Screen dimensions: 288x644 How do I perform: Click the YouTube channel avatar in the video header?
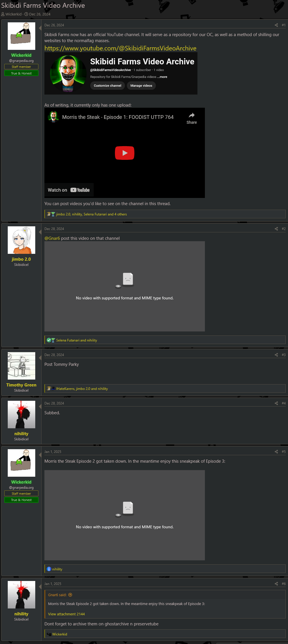point(53,117)
